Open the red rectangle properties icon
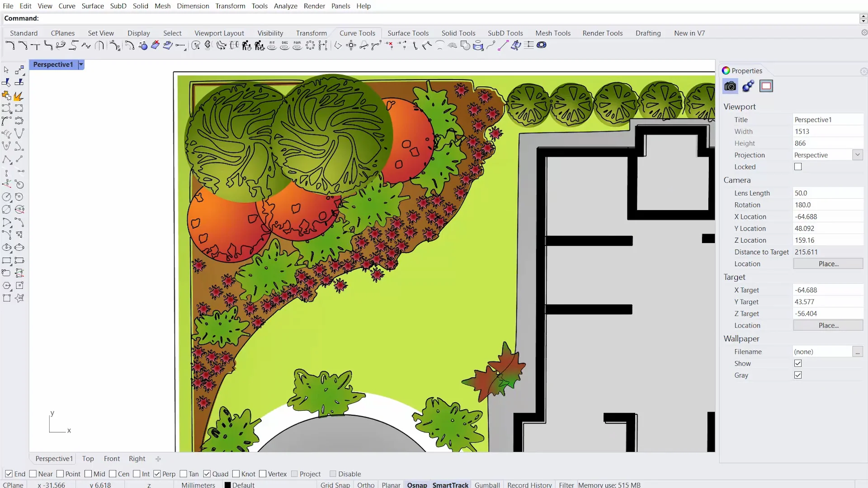868x488 pixels. point(766,86)
